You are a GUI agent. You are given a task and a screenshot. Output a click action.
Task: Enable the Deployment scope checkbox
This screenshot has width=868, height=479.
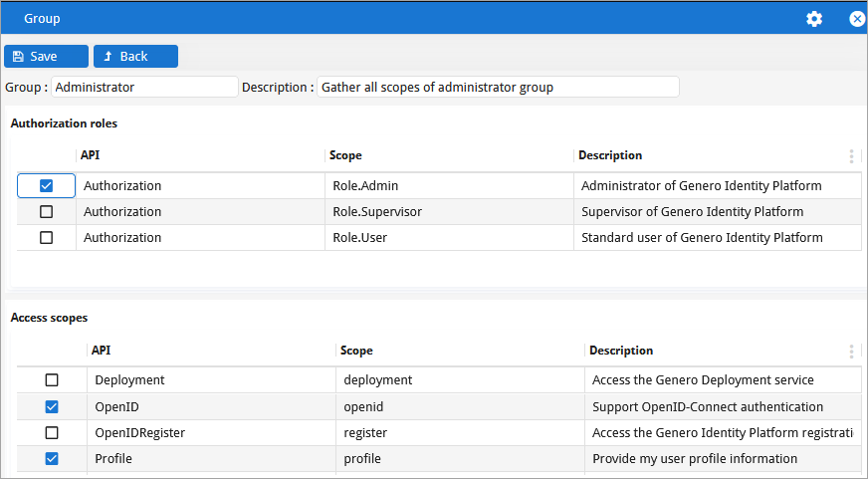(x=52, y=379)
